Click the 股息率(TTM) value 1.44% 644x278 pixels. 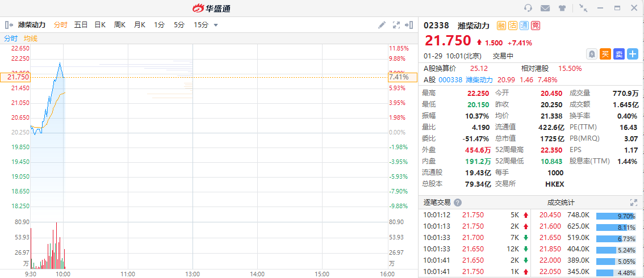click(x=628, y=162)
